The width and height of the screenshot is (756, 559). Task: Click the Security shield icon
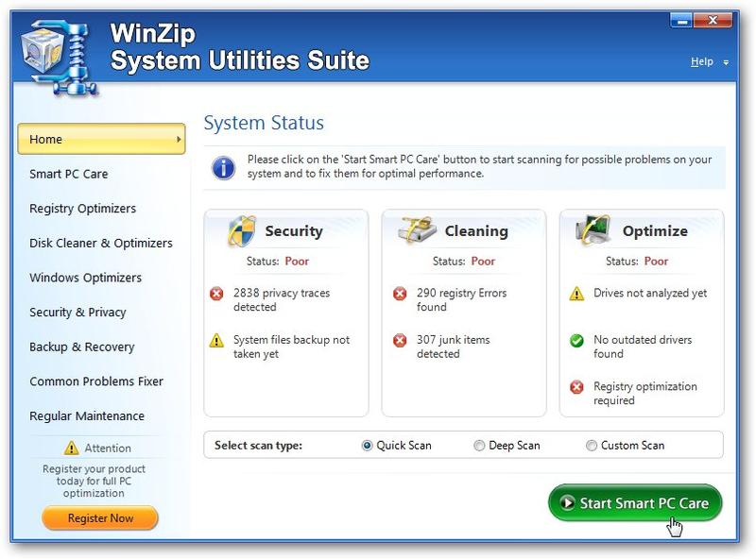coord(242,230)
